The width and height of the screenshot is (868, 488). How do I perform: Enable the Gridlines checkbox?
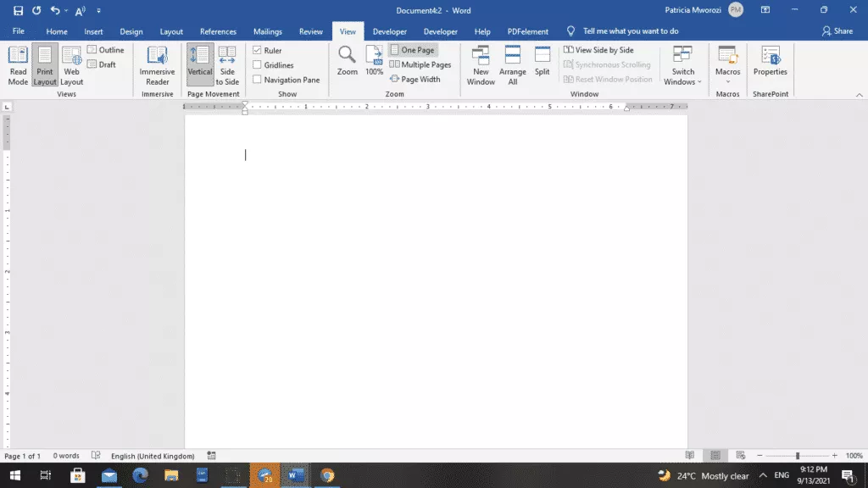pos(257,64)
